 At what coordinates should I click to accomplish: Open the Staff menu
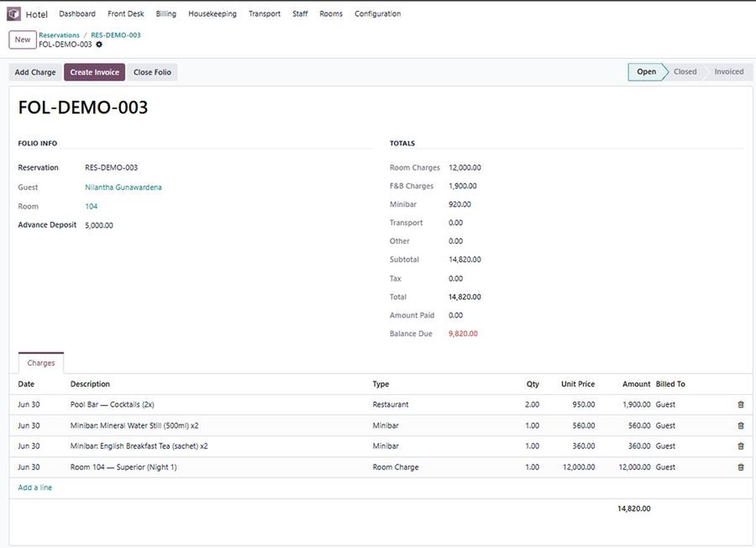[x=300, y=13]
